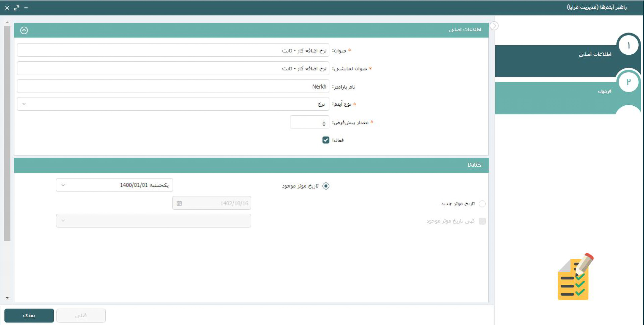Open the نوع آیتم dropdown

(x=173, y=104)
